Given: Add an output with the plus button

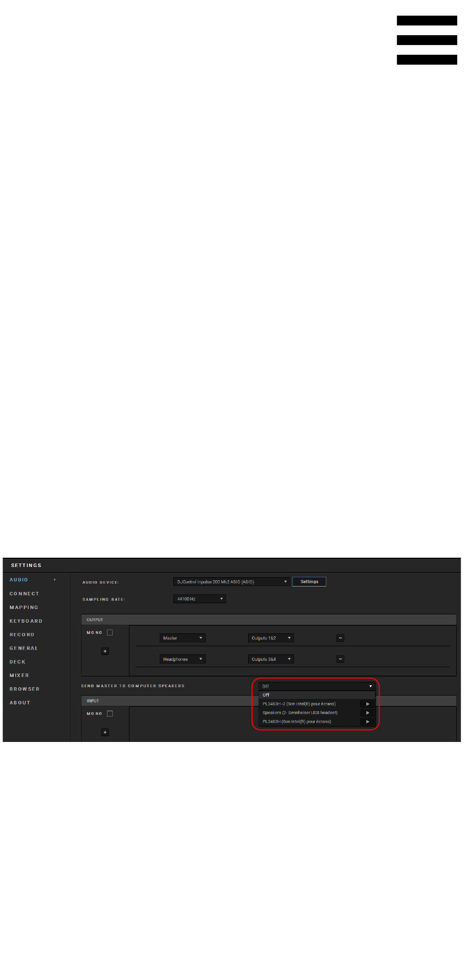Looking at the screenshot, I should click(105, 651).
